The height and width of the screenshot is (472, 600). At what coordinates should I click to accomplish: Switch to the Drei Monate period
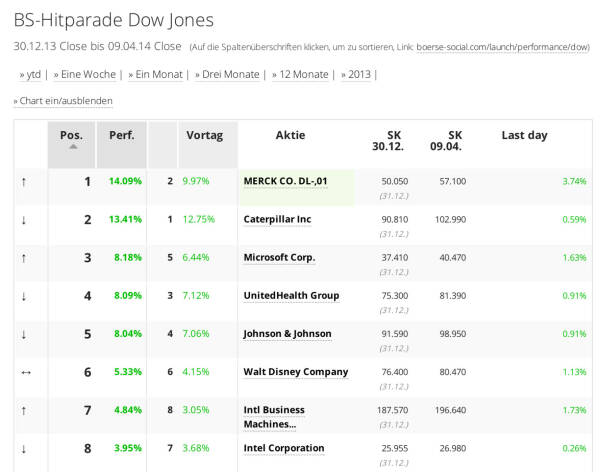[x=227, y=74]
